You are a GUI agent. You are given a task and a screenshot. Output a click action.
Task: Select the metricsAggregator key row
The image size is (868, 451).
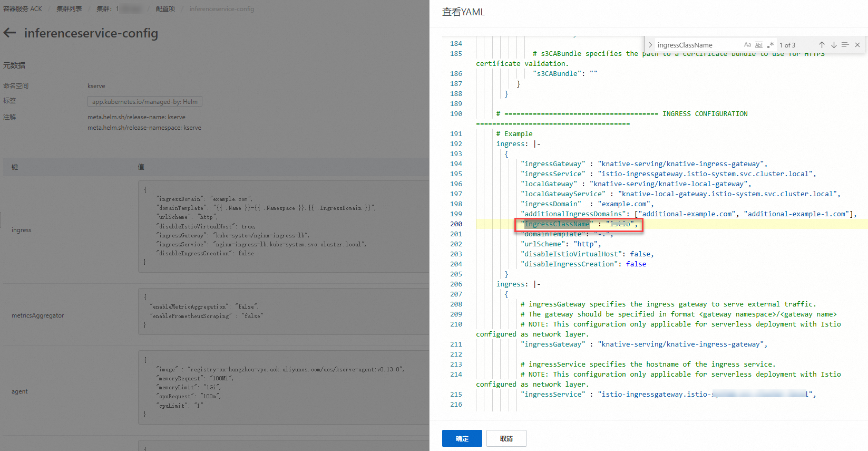[x=38, y=315]
